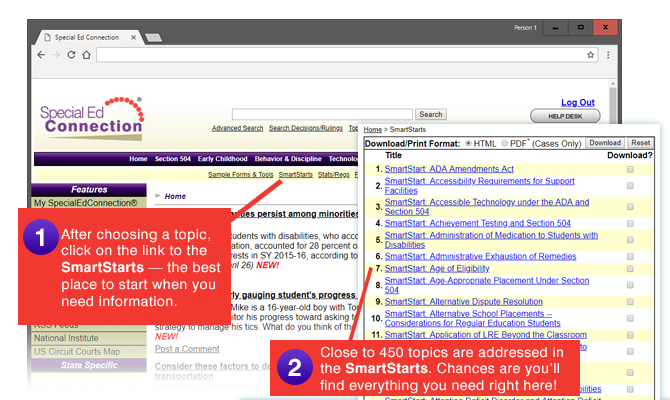The width and height of the screenshot is (670, 400).
Task: Open SmartStart: Age of Eligibility
Action: (437, 269)
